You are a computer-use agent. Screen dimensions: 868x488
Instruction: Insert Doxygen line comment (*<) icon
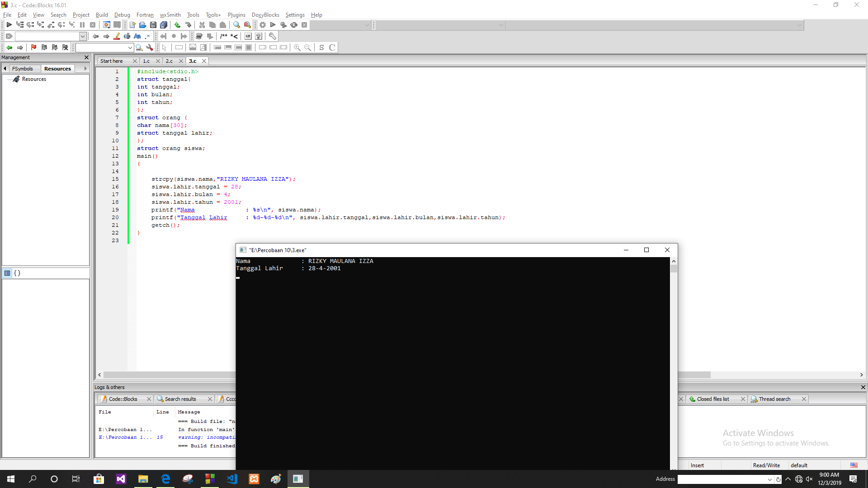pyautogui.click(x=234, y=36)
